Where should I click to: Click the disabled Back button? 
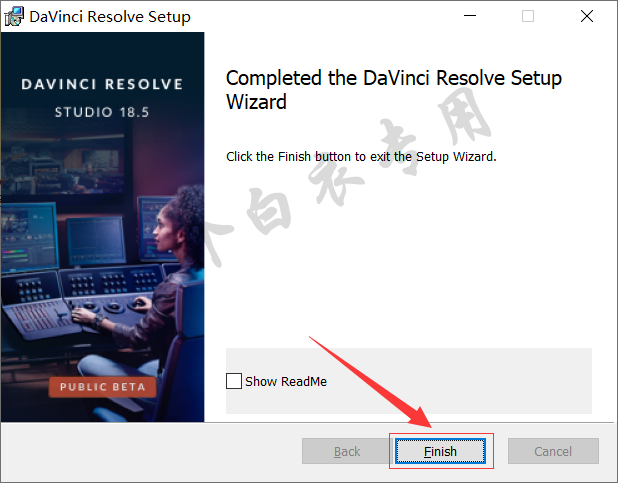[x=347, y=451]
